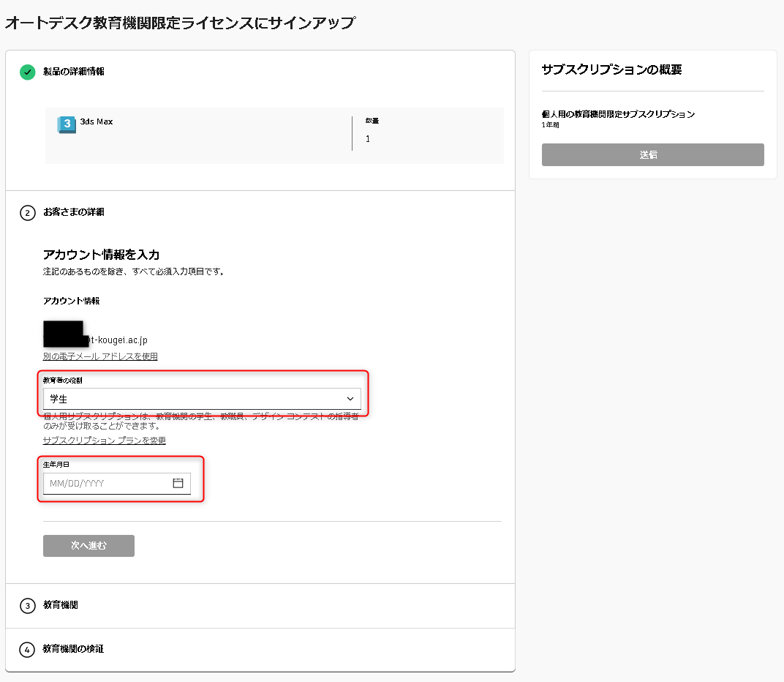Click the quantity value 1
Viewport: 784px width, 682px height.
click(367, 138)
